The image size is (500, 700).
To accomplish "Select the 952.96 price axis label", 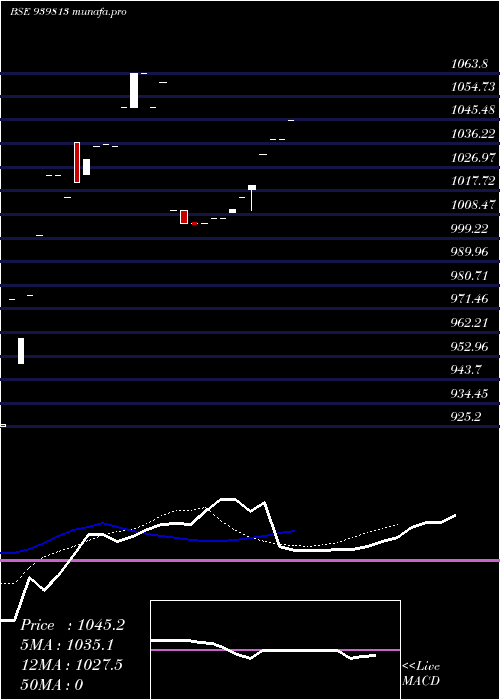I will click(x=469, y=346).
